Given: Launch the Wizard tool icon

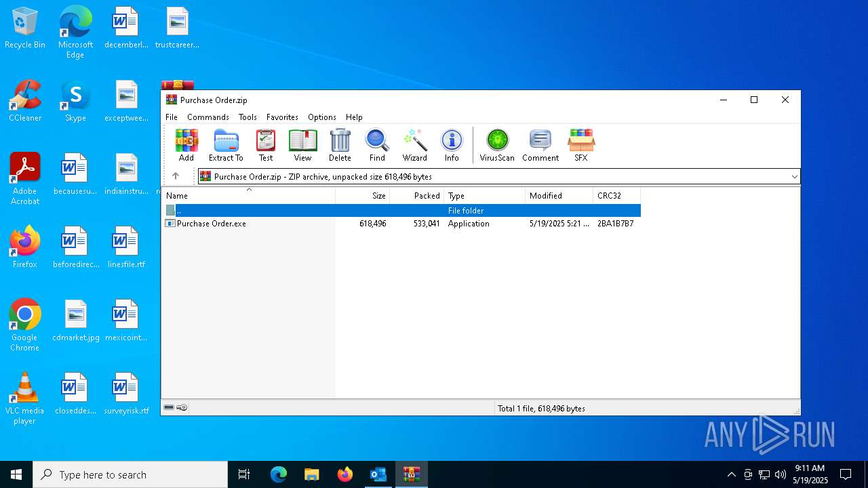Looking at the screenshot, I should pos(414,145).
